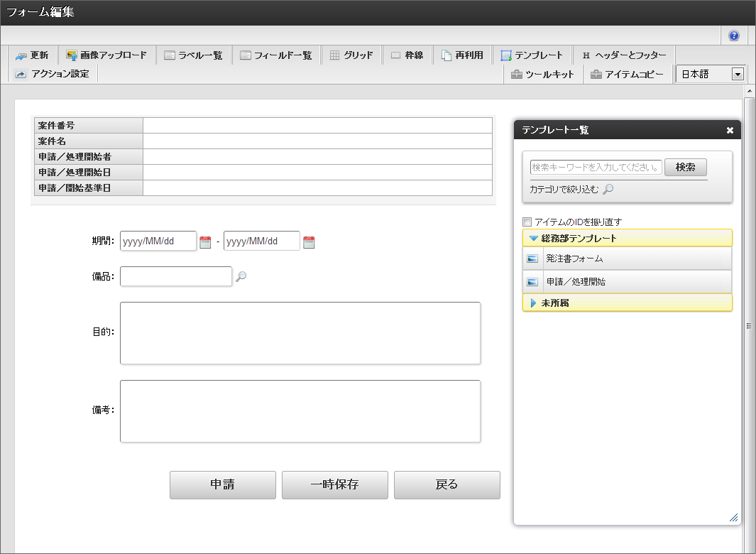Screen dimensions: 756x554
Task: Open the end date calendar picker
Action: (309, 242)
